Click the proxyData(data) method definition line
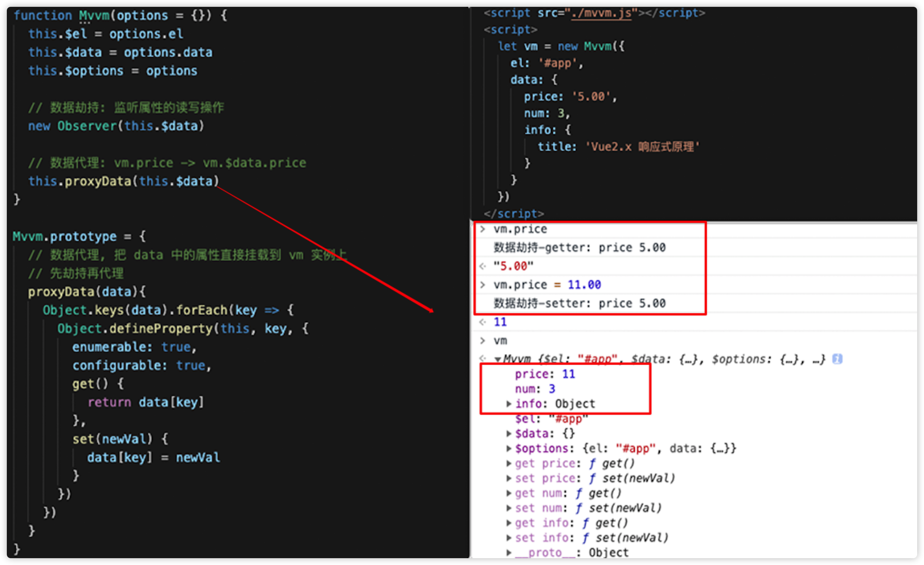This screenshot has width=924, height=565. pyautogui.click(x=86, y=292)
